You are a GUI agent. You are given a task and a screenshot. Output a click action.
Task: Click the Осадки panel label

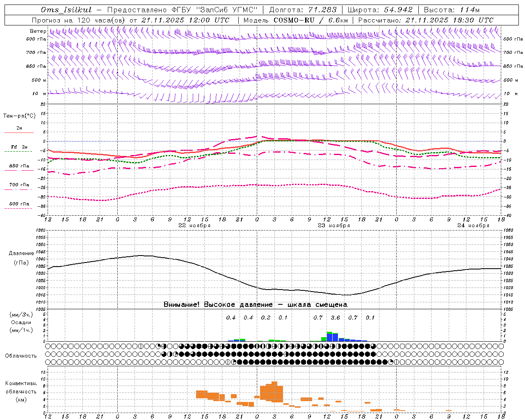coord(21,322)
